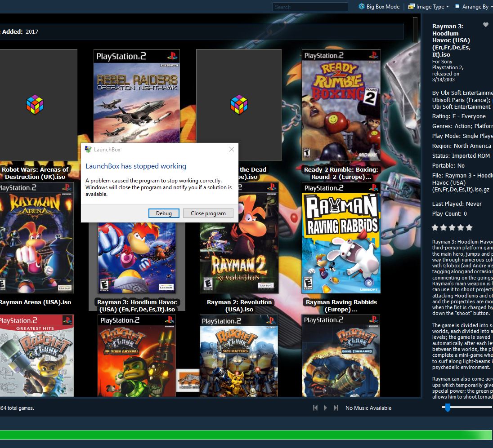Select Ratchet & Clank Up Your Arsenal cover
Screen dimensions: 493x448
click(x=137, y=355)
